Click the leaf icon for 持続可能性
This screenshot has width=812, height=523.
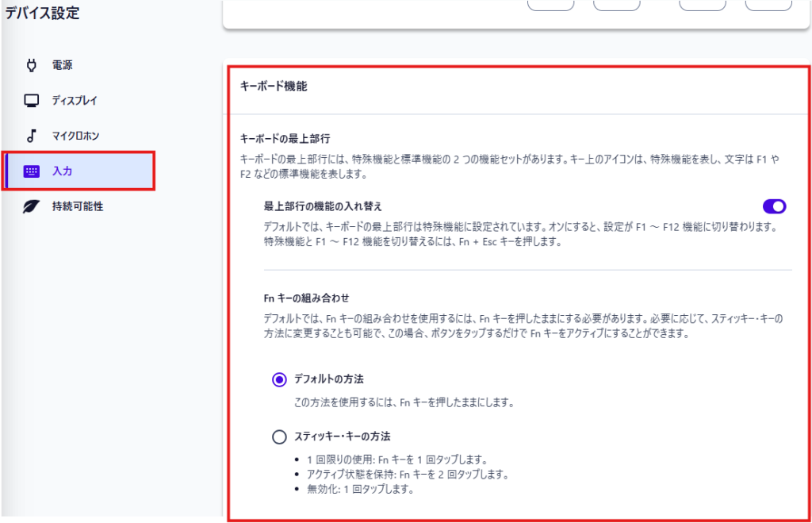33,207
